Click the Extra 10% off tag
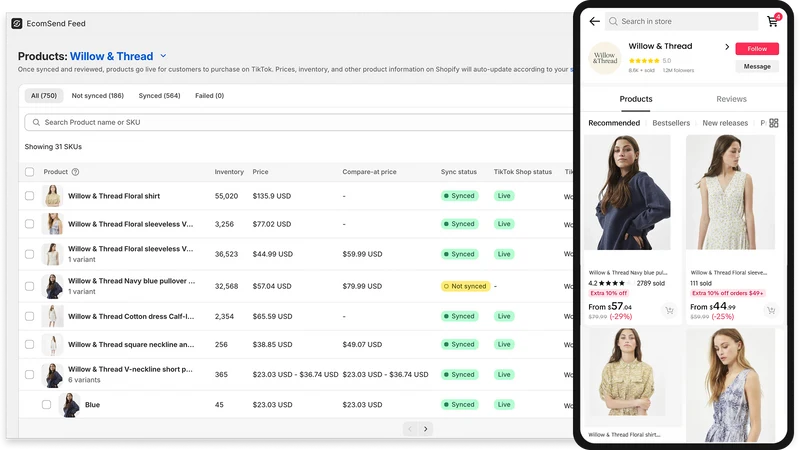 [x=609, y=293]
